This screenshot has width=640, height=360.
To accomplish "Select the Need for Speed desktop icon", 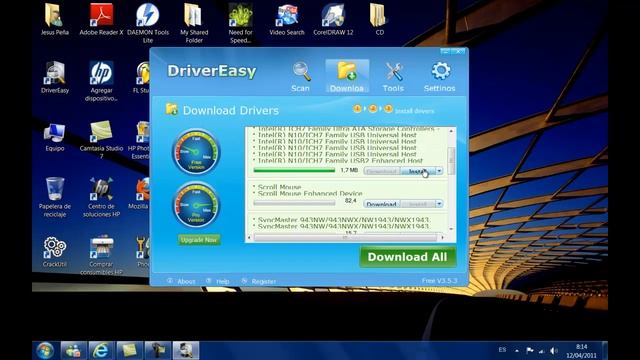I will [240, 24].
